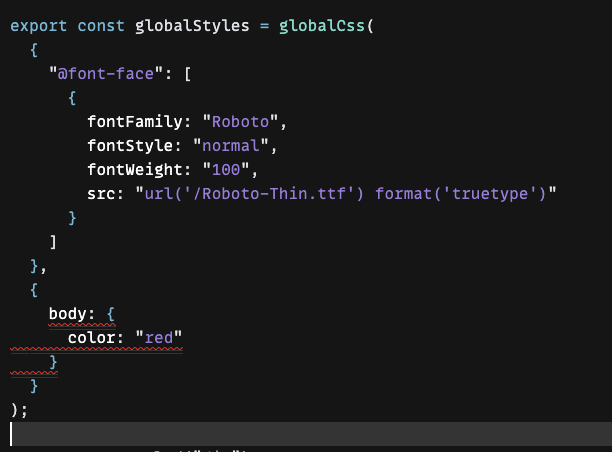
Task: Click the closing square bracket
Action: [x=53, y=242]
